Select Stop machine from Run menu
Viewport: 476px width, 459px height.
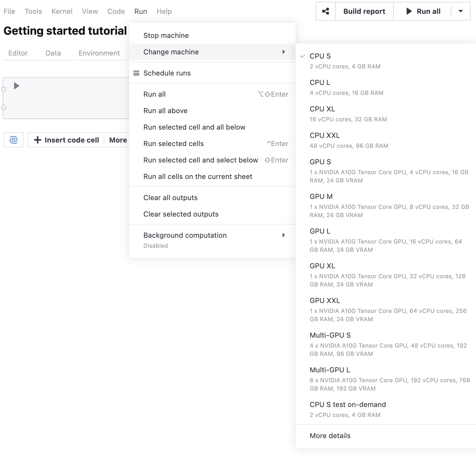[166, 36]
